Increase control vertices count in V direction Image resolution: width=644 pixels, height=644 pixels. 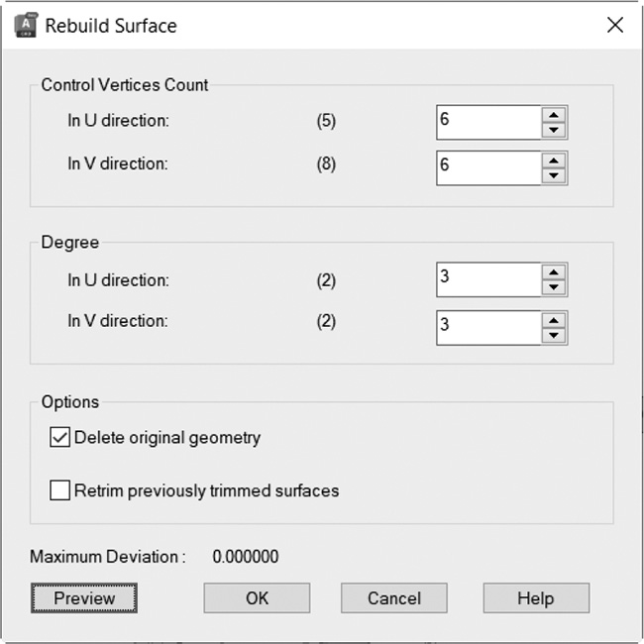tap(554, 161)
